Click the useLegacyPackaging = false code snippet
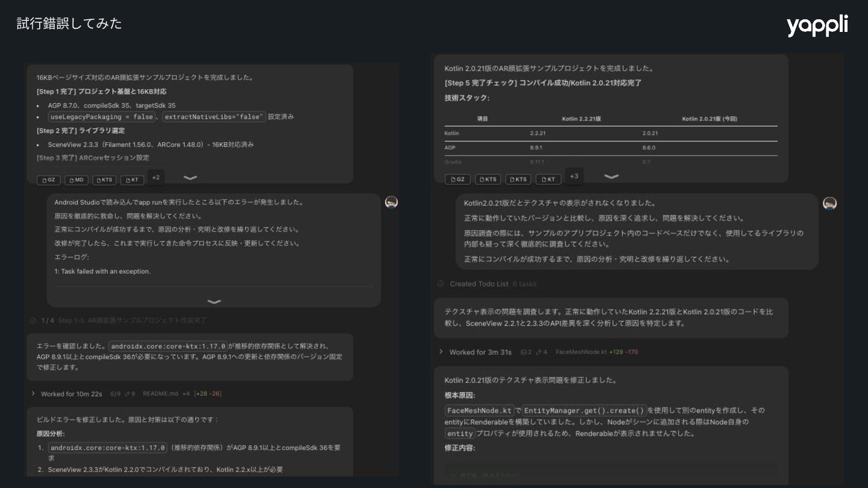 102,117
